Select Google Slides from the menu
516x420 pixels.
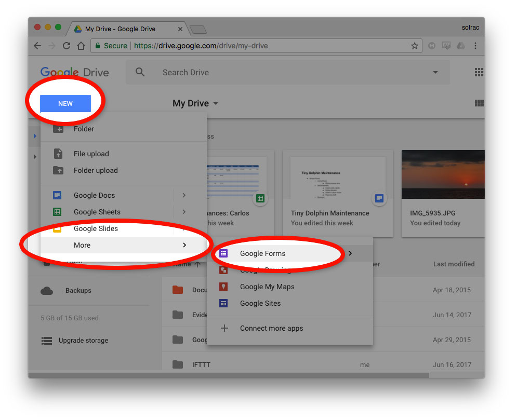pyautogui.click(x=123, y=228)
